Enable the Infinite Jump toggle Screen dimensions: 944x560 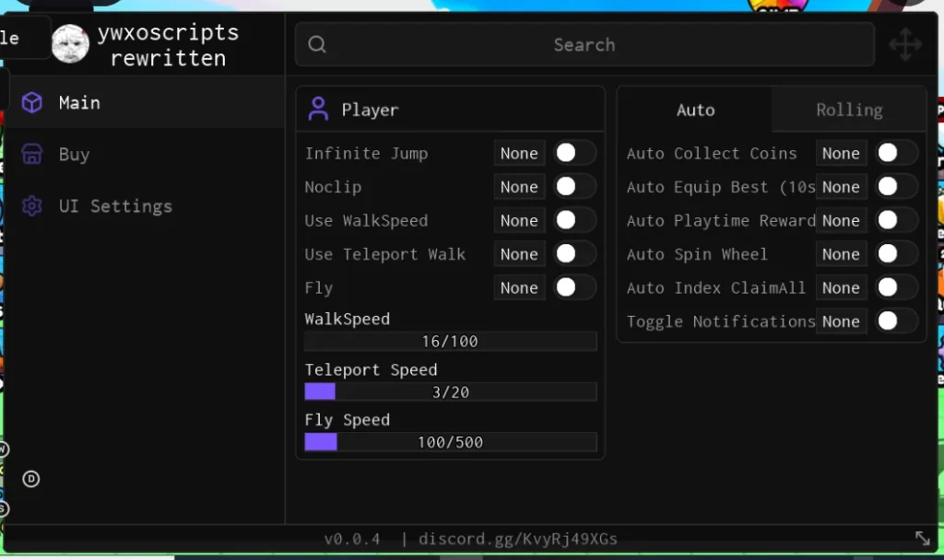574,153
